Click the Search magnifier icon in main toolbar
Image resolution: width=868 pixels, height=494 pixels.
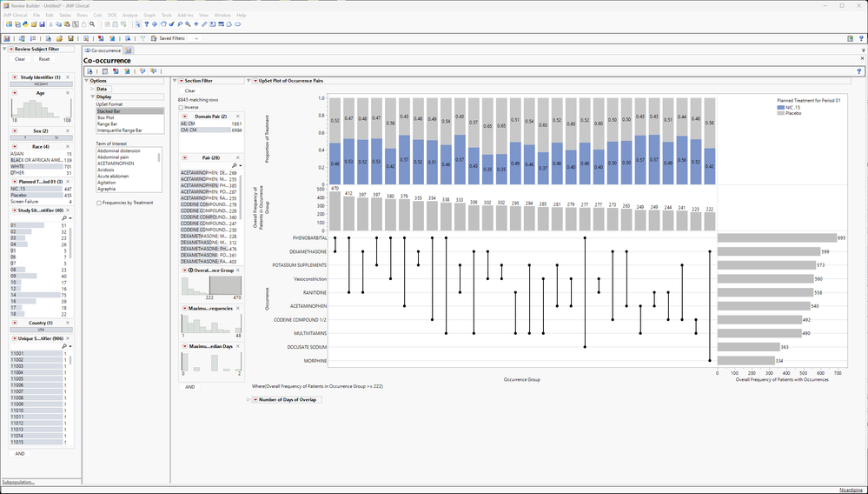click(92, 24)
